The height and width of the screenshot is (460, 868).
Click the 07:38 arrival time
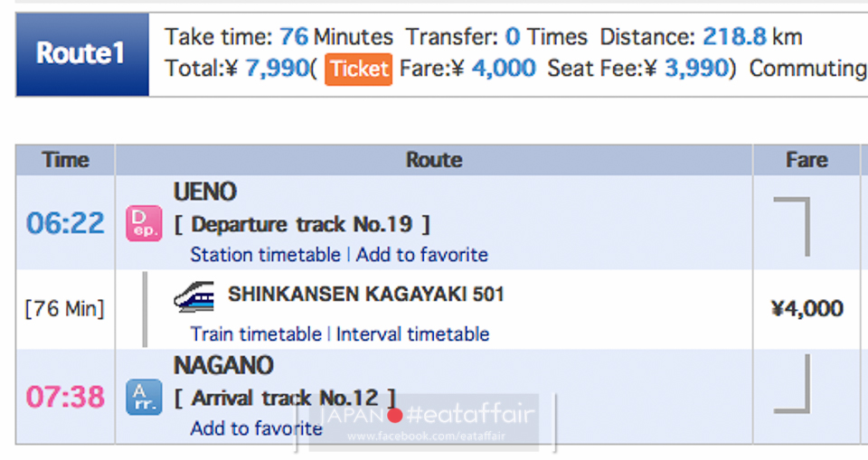coord(65,397)
